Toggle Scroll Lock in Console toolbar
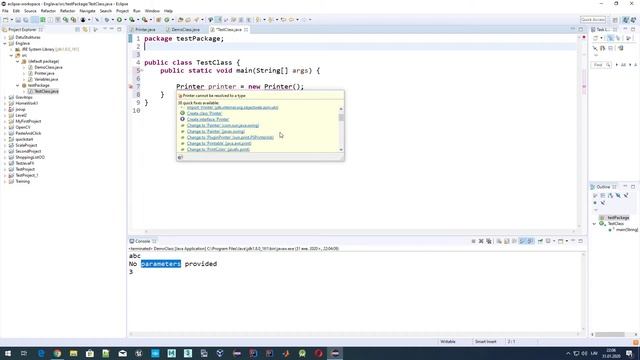This screenshot has width=640, height=360. 507,241
